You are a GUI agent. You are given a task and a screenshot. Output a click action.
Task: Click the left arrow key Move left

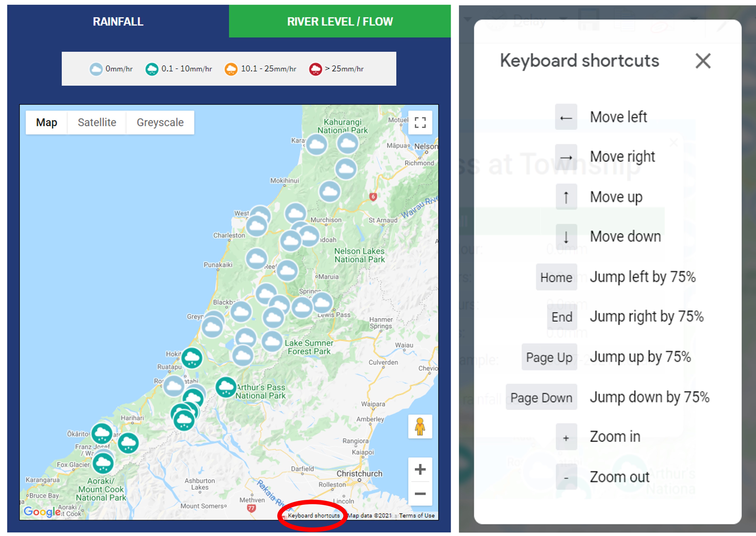click(566, 117)
